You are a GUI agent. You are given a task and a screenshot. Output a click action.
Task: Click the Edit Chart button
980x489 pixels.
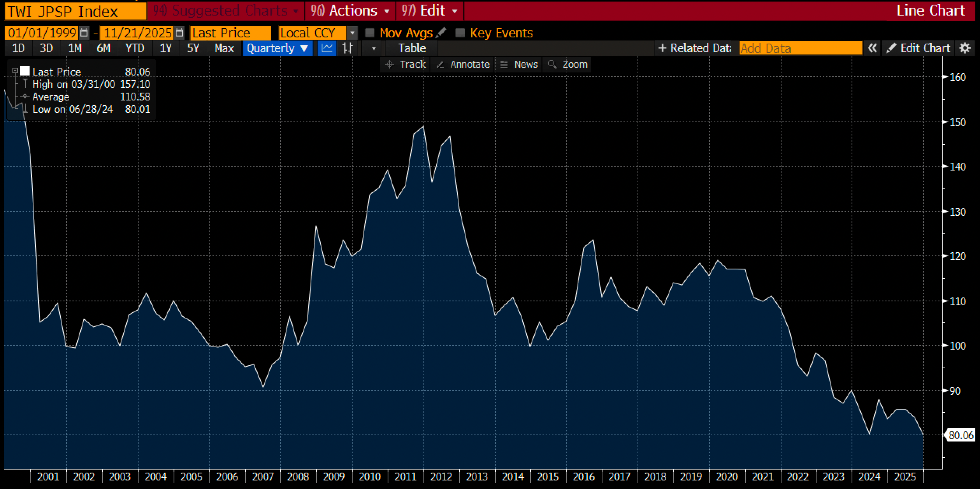pos(918,48)
